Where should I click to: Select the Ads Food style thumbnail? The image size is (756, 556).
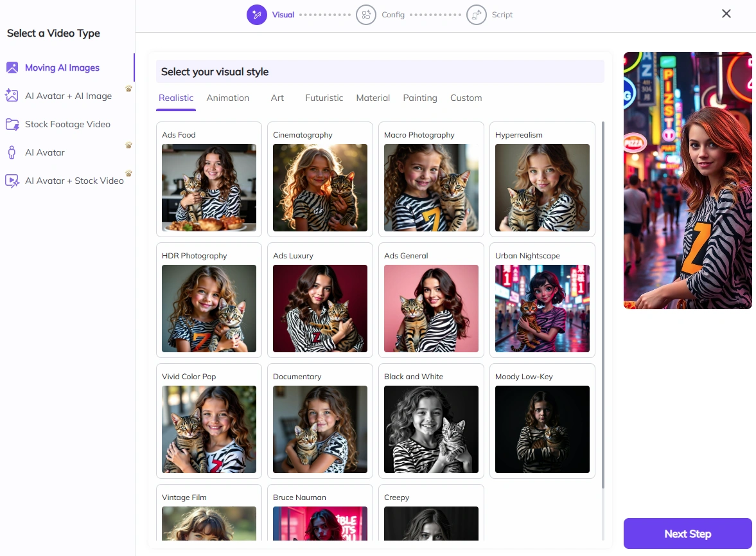209,187
